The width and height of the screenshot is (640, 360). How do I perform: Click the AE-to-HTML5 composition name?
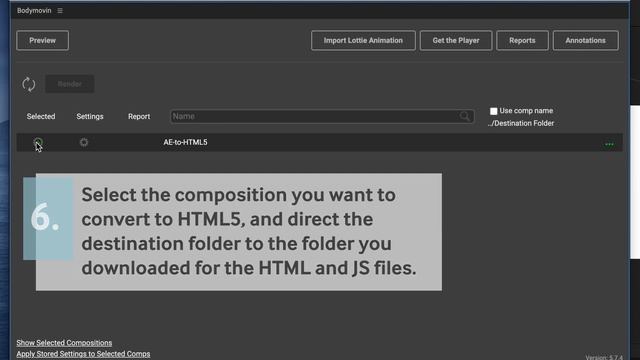pos(185,142)
